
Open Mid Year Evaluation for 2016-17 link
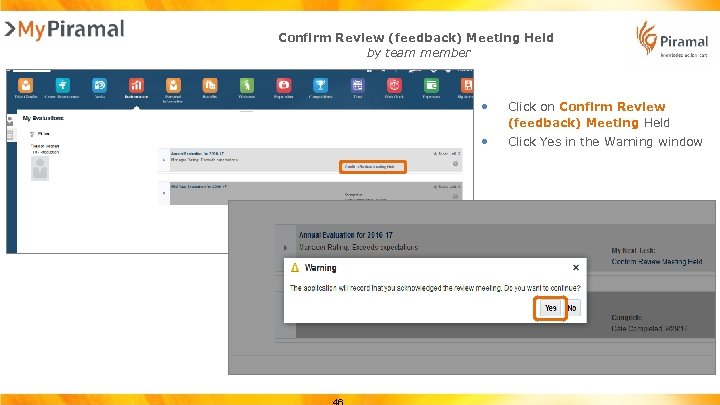tap(199, 186)
